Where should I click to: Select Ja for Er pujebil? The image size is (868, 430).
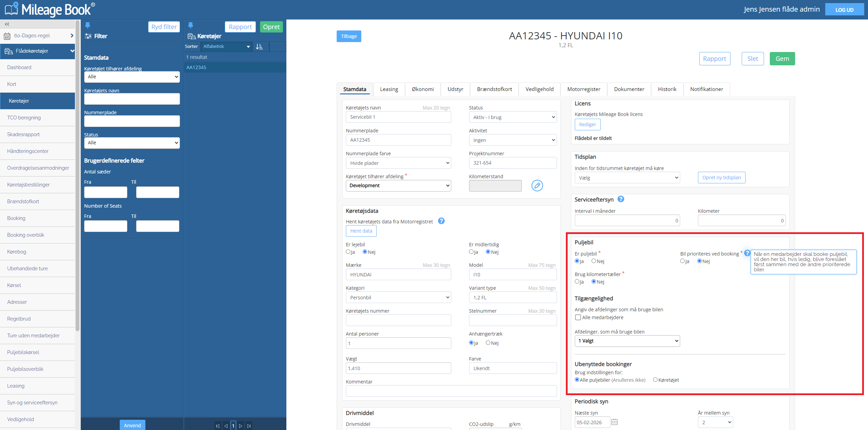pos(577,261)
